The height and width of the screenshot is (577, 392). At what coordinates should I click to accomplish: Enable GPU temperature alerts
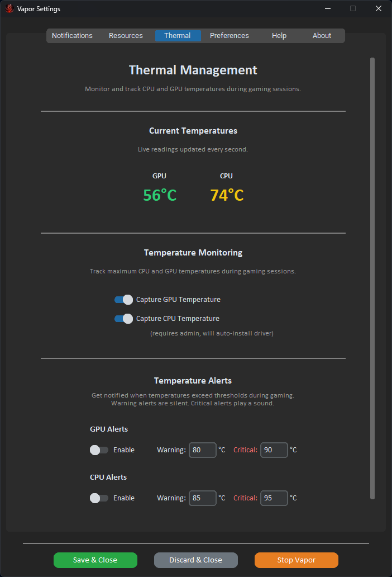[98, 450]
